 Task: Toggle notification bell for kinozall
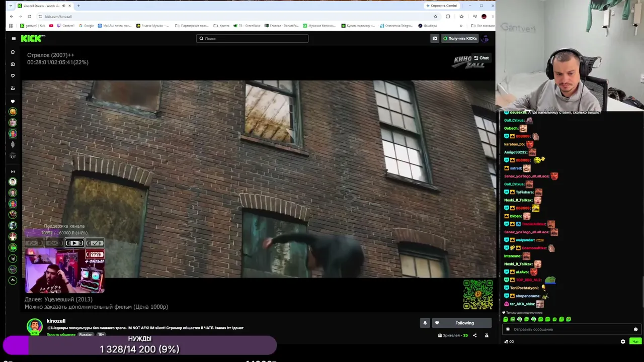click(x=425, y=323)
